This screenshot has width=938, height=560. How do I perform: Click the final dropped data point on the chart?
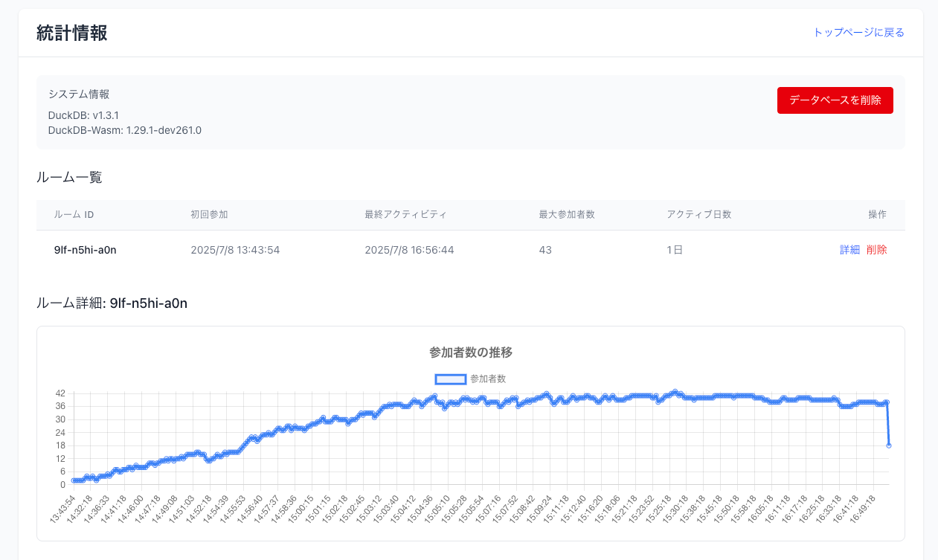(x=888, y=445)
